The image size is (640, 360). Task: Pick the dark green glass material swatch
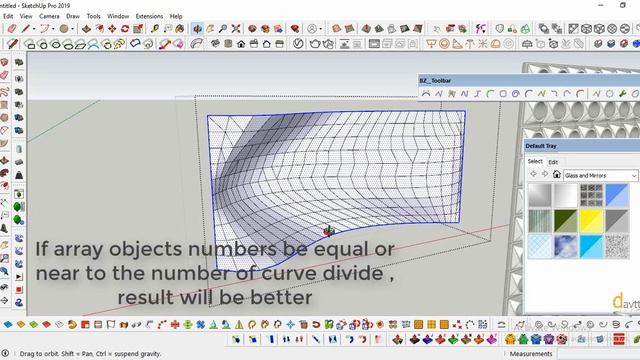[x=565, y=221]
